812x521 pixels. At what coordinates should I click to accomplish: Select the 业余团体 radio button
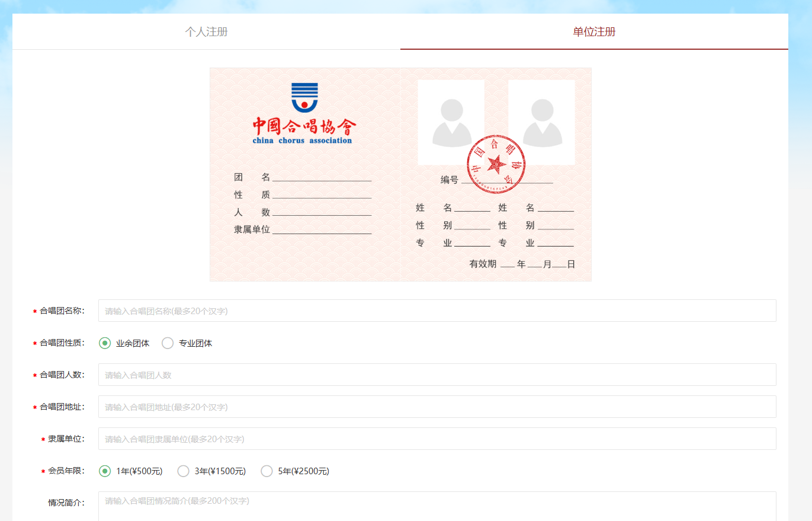coord(105,343)
